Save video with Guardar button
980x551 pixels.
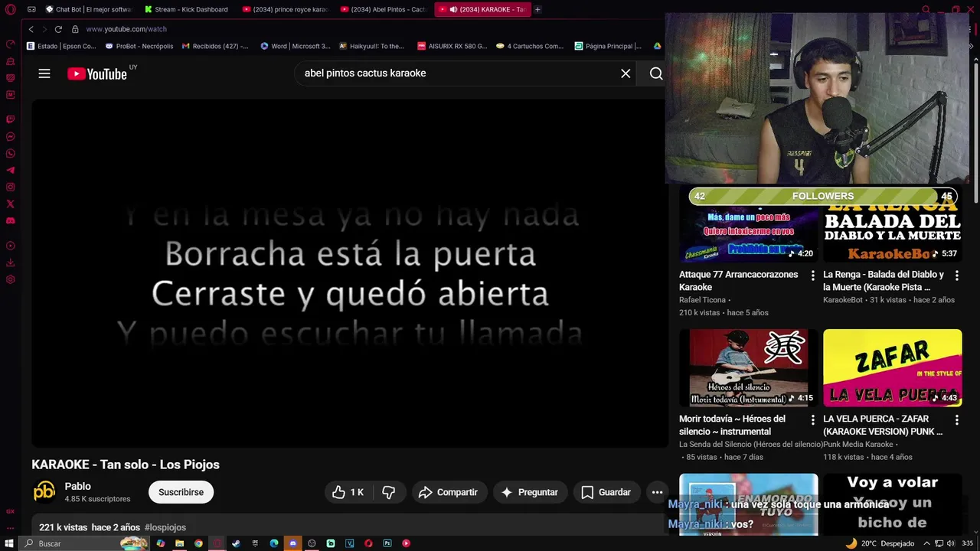[606, 492]
